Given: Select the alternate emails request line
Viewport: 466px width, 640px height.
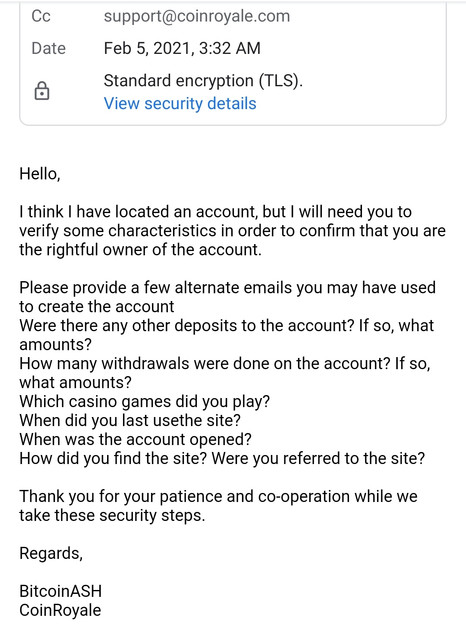Looking at the screenshot, I should tap(227, 297).
